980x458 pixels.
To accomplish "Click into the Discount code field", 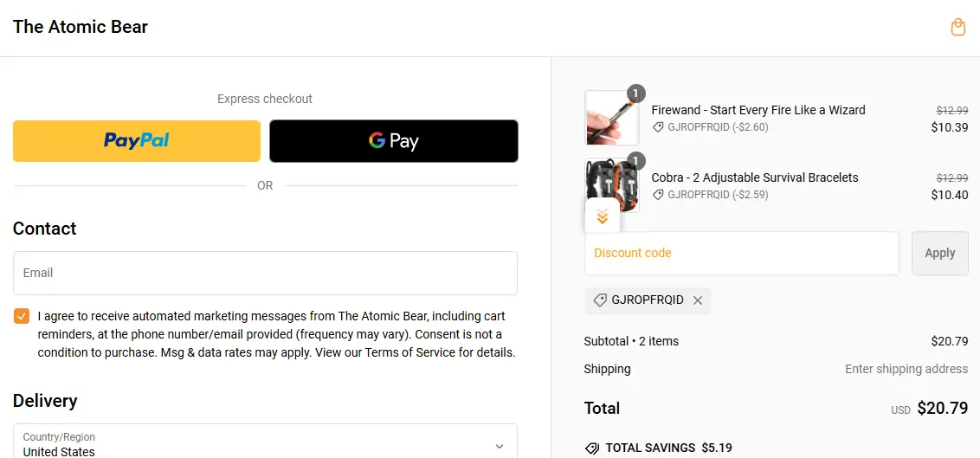I will 742,254.
